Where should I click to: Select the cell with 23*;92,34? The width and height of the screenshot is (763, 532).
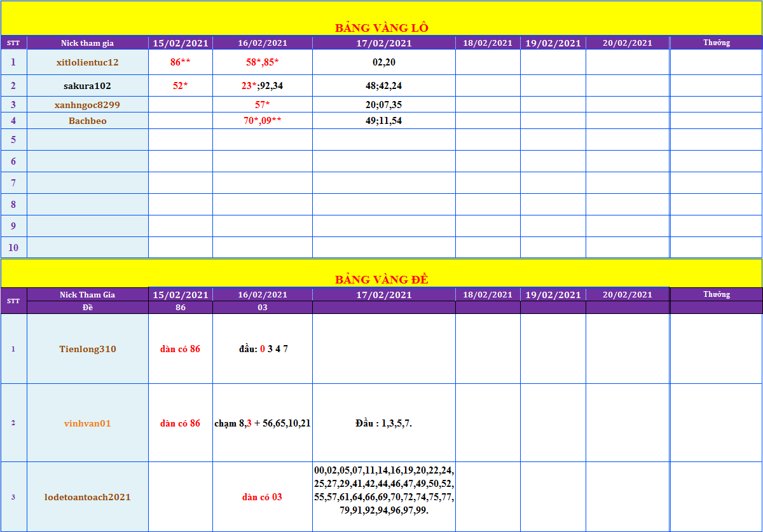coord(262,86)
